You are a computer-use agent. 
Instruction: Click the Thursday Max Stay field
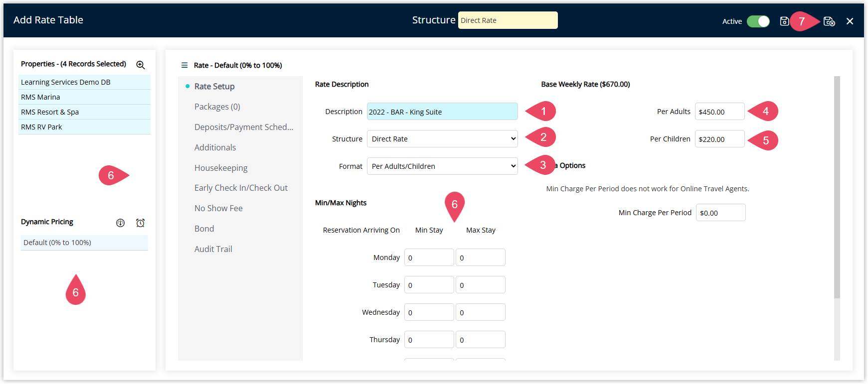tap(480, 340)
